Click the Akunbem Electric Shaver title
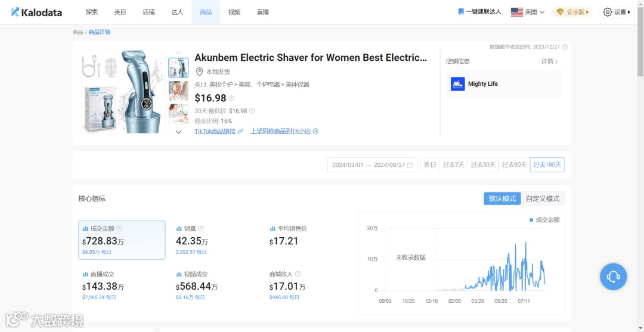The image size is (644, 332). [x=311, y=57]
